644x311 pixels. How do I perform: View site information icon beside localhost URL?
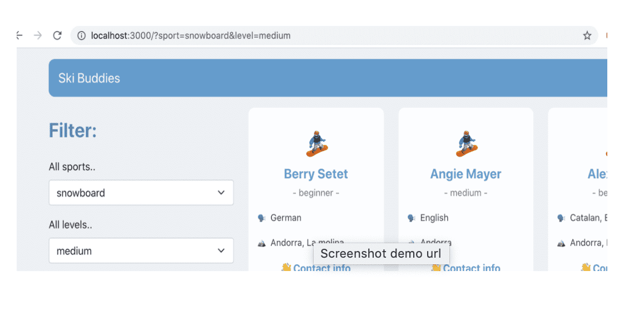[x=81, y=36]
